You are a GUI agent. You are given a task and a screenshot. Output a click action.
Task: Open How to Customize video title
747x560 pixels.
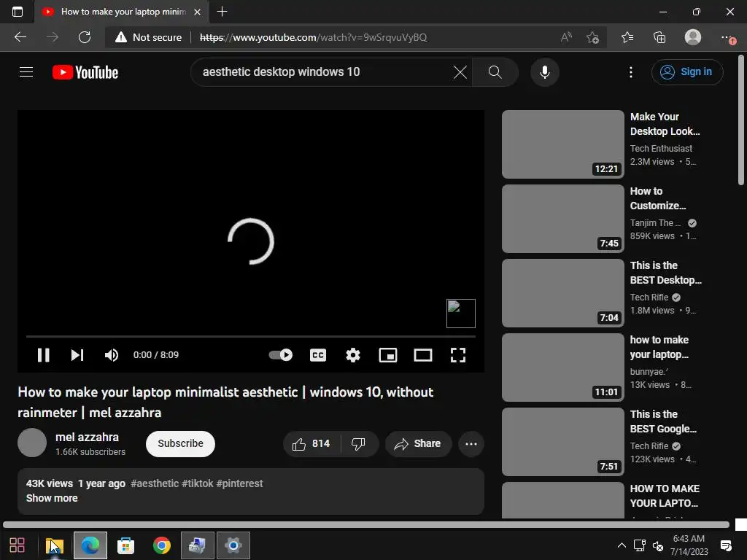pyautogui.click(x=658, y=198)
